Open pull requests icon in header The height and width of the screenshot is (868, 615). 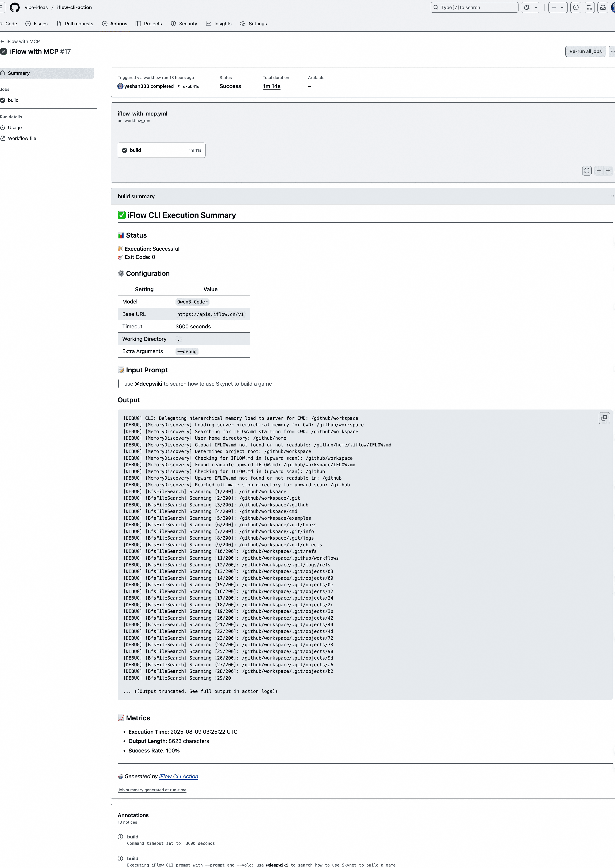[x=589, y=8]
